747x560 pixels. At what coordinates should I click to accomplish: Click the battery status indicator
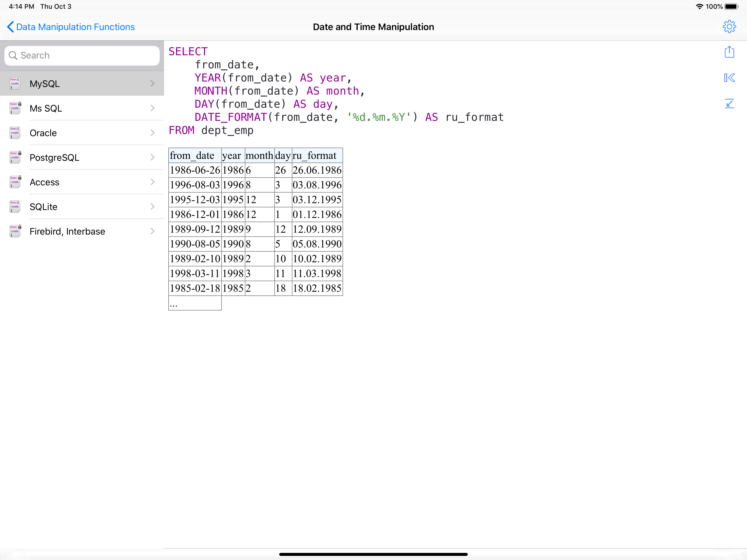point(731,6)
